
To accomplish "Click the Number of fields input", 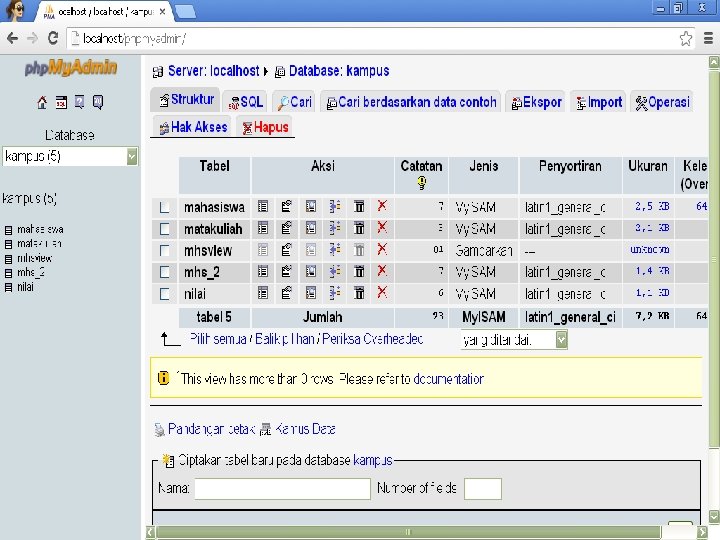I will [483, 489].
